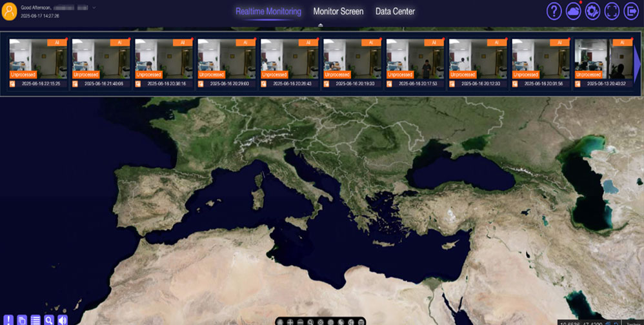Toggle the alarm sound speaker icon

click(x=63, y=320)
